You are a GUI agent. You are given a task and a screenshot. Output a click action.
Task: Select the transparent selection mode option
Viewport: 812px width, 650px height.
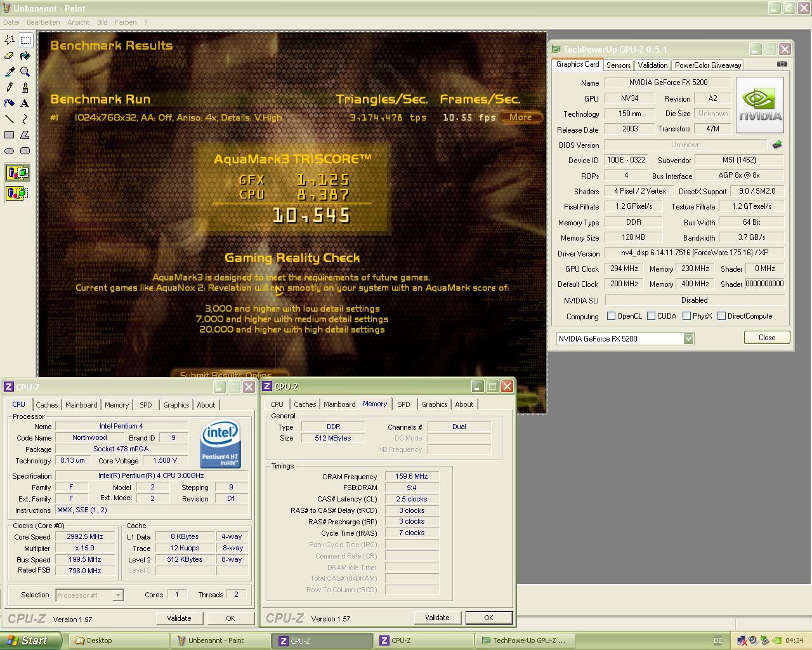coord(17,192)
